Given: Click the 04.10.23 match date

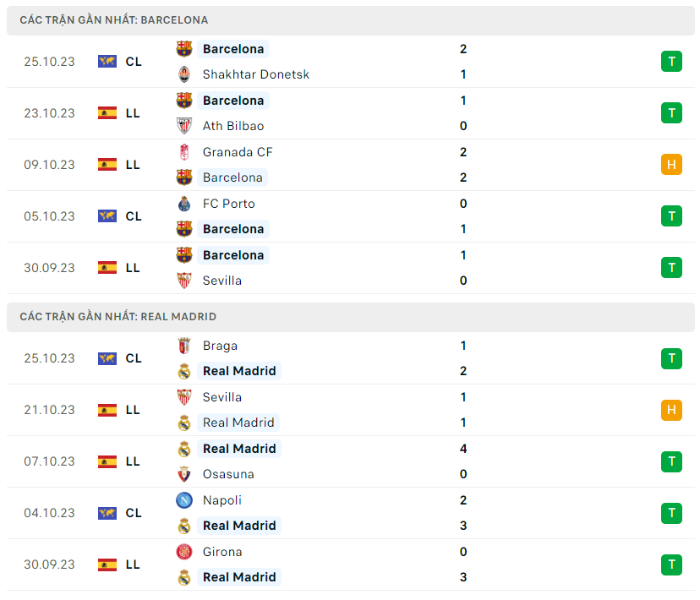Looking at the screenshot, I should (49, 513).
